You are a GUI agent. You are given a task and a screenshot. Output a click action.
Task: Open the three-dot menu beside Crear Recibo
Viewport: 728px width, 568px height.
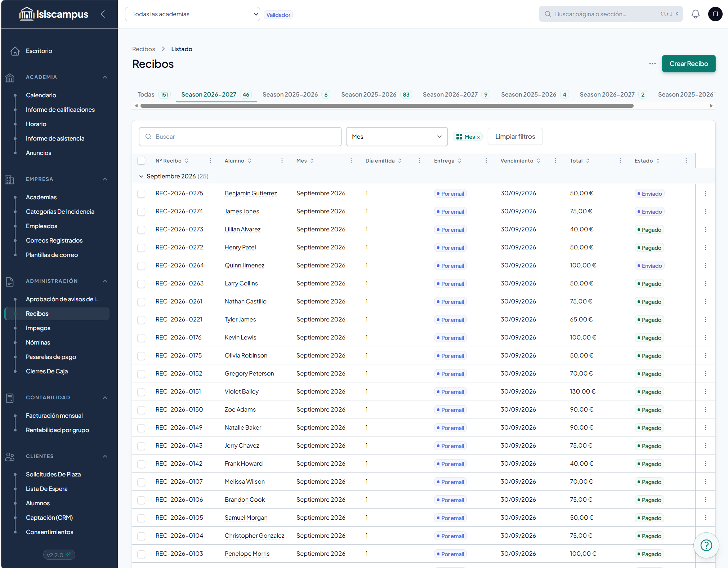pos(652,64)
